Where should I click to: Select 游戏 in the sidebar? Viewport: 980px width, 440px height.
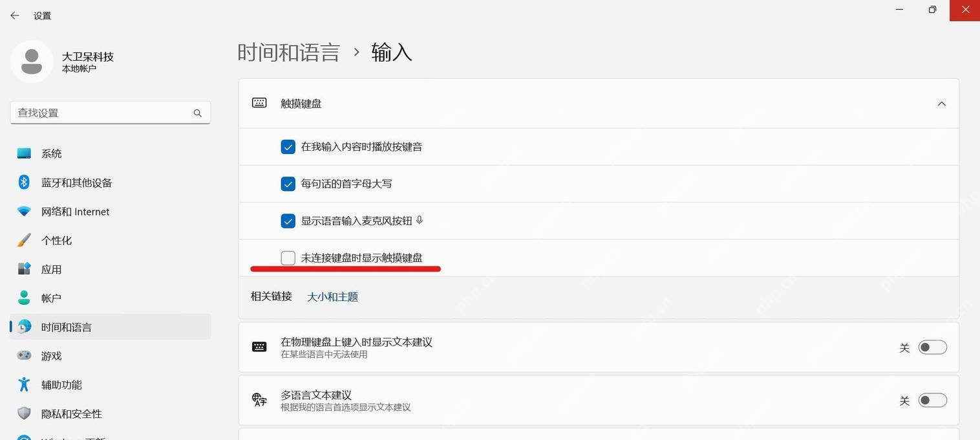click(x=111, y=356)
